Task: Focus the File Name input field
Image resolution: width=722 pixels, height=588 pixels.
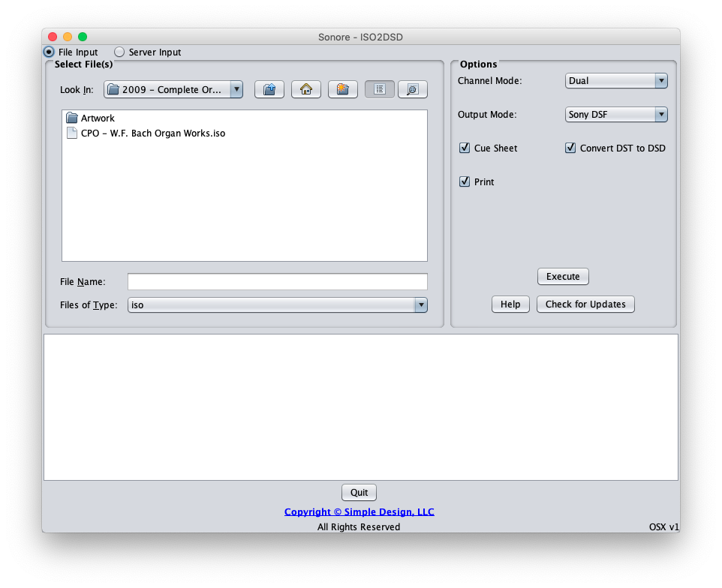Action: point(278,281)
